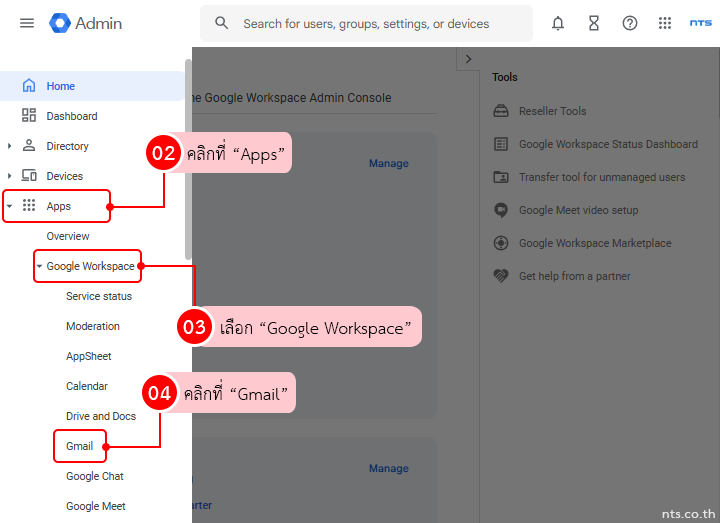Select Google Workspace under Apps
Screen dimensions: 720x523
90,266
